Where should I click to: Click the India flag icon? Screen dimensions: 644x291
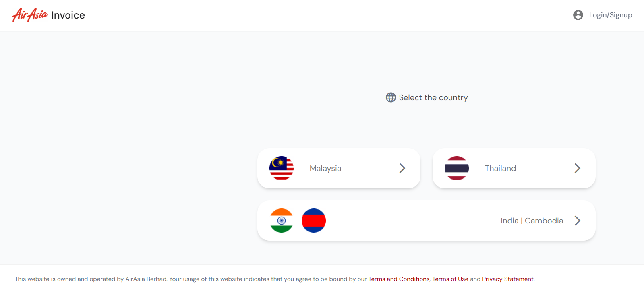pyautogui.click(x=281, y=221)
